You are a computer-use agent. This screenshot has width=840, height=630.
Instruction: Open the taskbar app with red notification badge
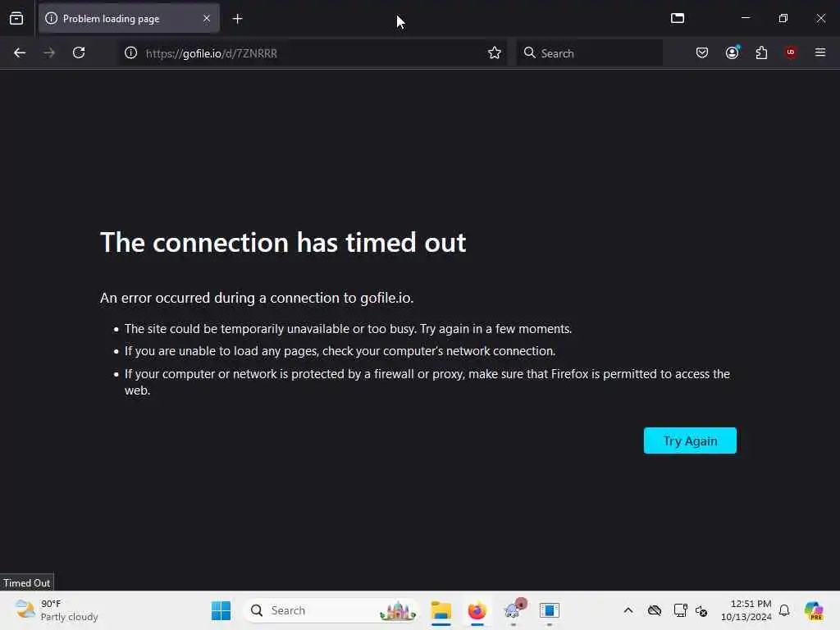[514, 610]
